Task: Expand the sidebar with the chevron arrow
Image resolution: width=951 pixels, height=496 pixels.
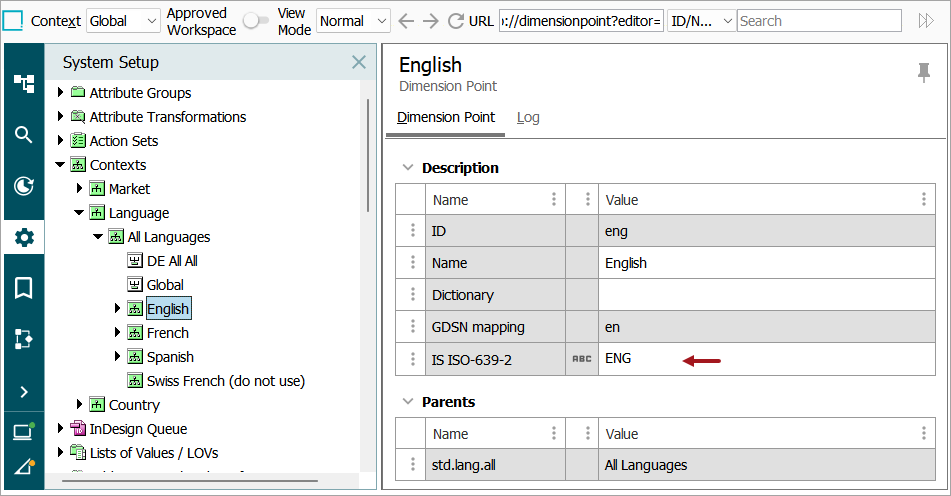Action: click(x=24, y=392)
